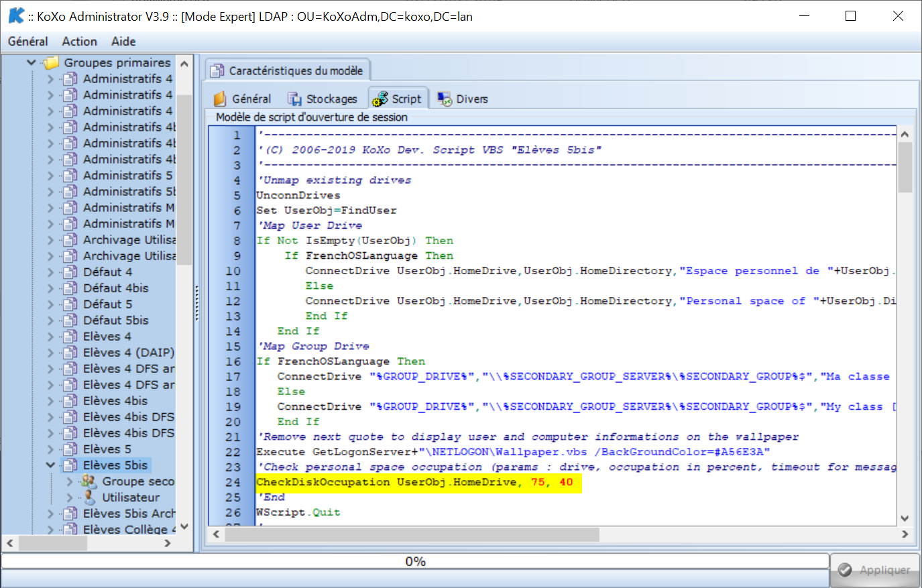Viewport: 922px width, 588px height.
Task: Click the tree horizontal scroll right arrow
Action: [168, 543]
